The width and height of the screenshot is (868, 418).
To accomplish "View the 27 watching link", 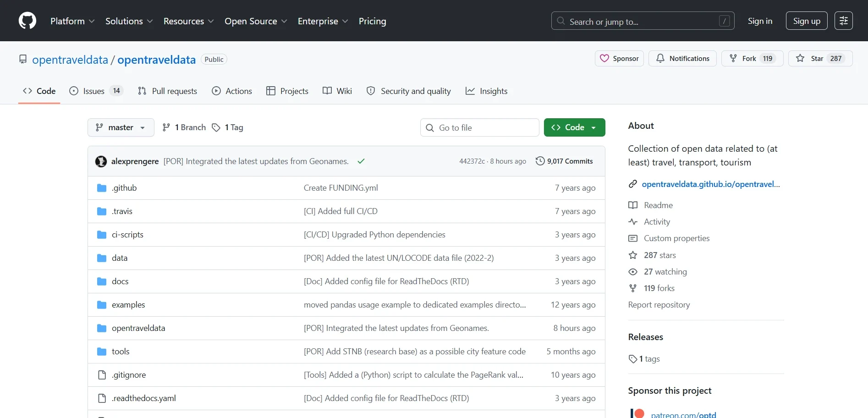I will click(658, 272).
